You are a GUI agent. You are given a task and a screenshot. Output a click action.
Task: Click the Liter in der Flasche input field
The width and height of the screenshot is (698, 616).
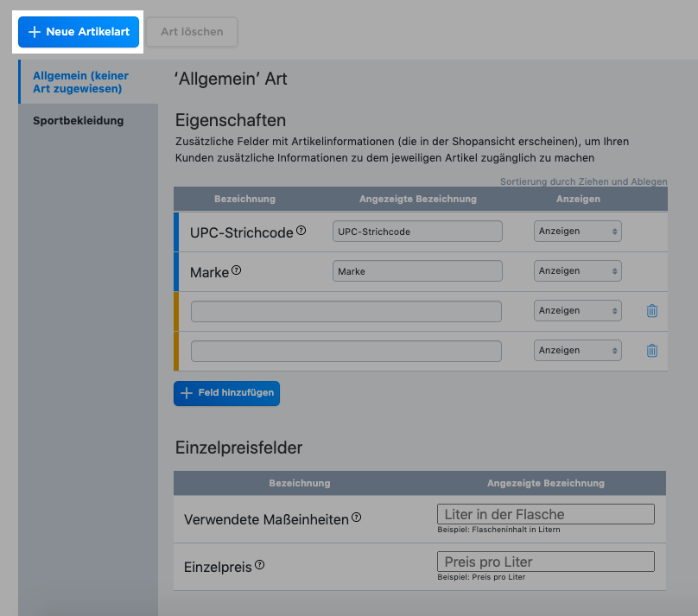click(545, 513)
